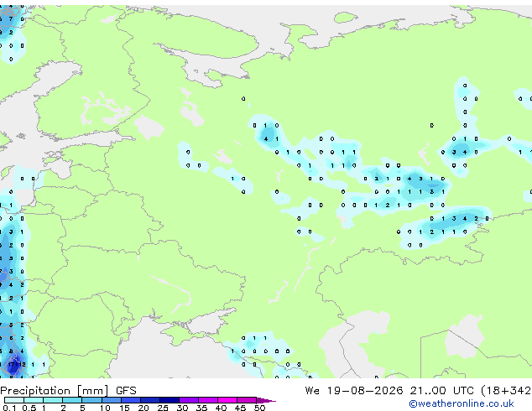The image size is (532, 411).
Task: Select the legend swatch between 5 and 10
Action: tap(91, 400)
